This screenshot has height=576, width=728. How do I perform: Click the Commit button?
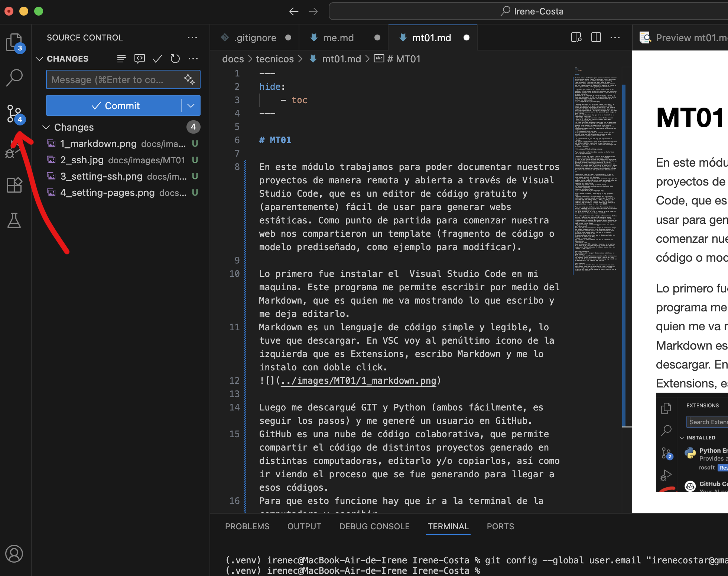pyautogui.click(x=114, y=105)
